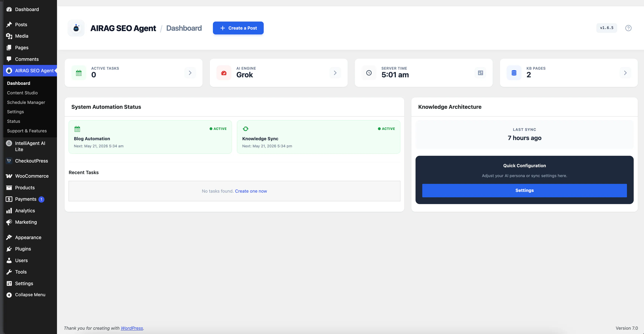Select Dashboard submenu item under AIRAG
The image size is (644, 334).
pos(19,83)
